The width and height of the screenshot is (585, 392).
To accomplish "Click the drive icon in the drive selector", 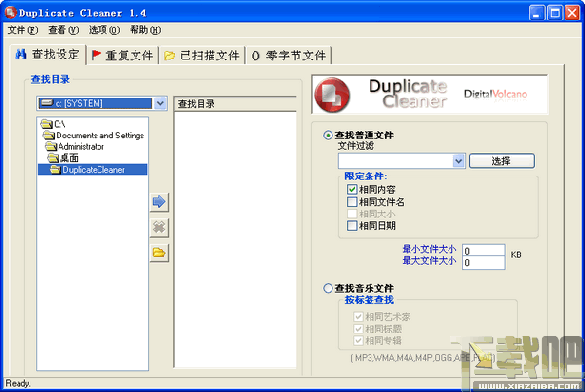I will click(x=46, y=103).
